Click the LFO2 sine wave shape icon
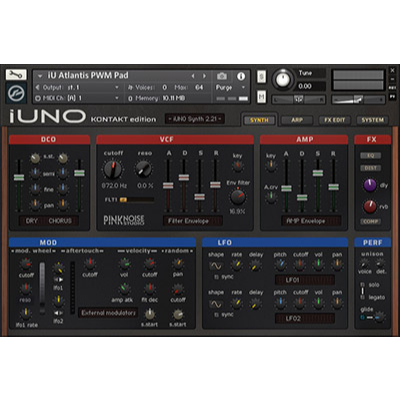This screenshot has height=400, width=400. tap(216, 304)
